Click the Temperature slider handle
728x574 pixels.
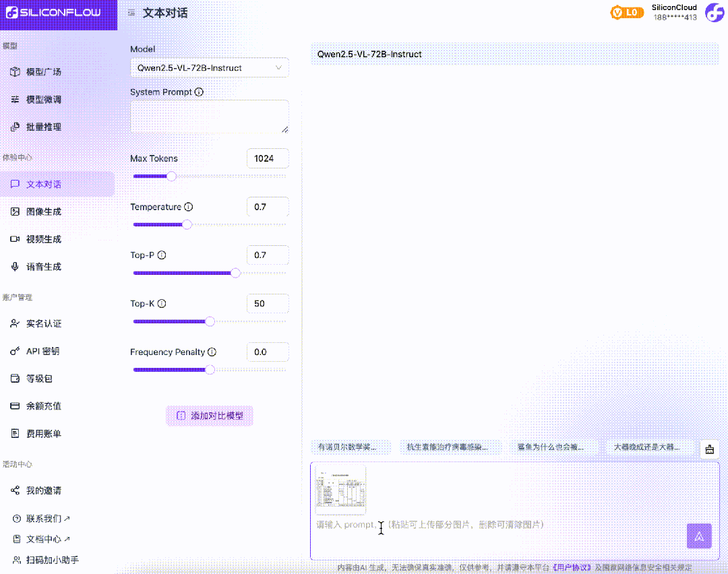pos(187,224)
